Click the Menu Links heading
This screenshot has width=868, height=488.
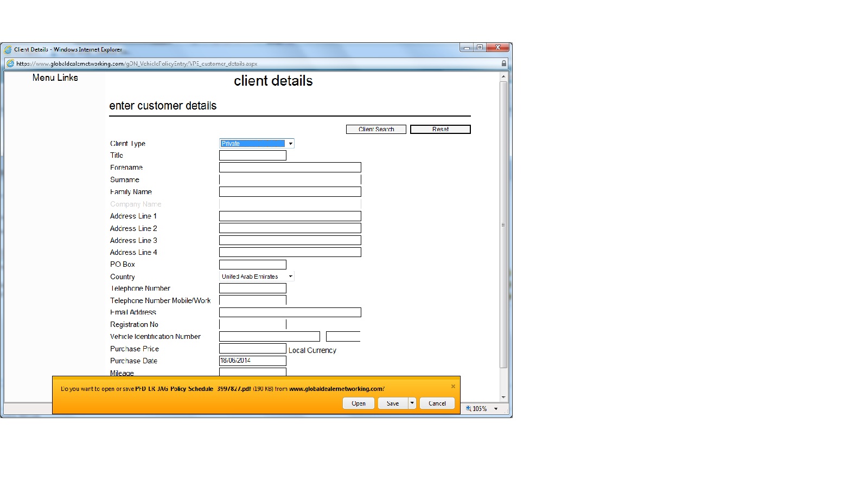tap(55, 78)
